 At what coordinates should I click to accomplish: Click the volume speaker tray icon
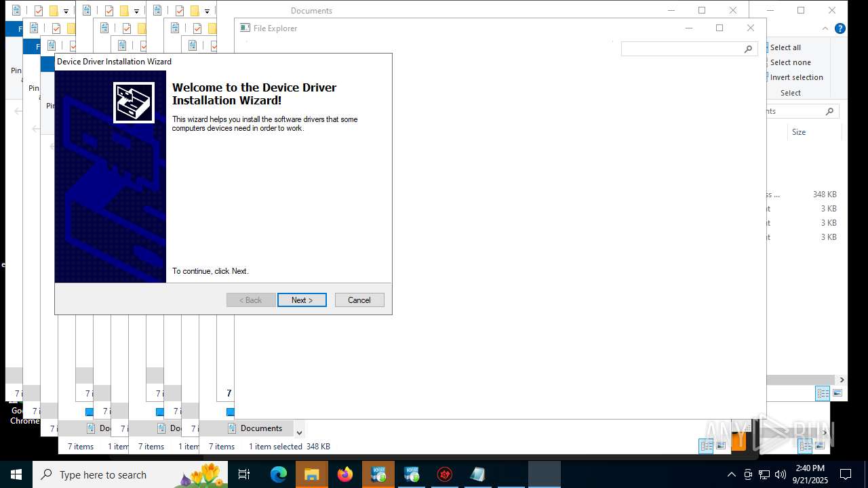pos(781,474)
